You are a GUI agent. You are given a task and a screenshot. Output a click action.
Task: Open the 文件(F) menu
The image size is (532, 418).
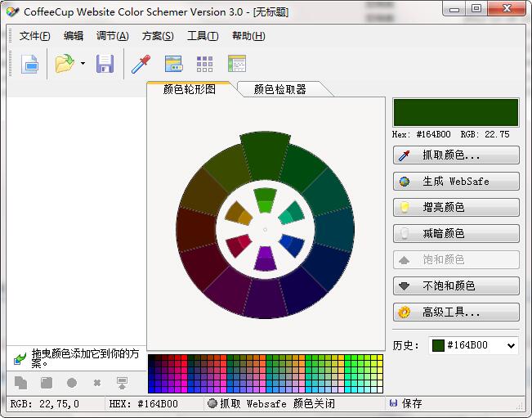34,36
